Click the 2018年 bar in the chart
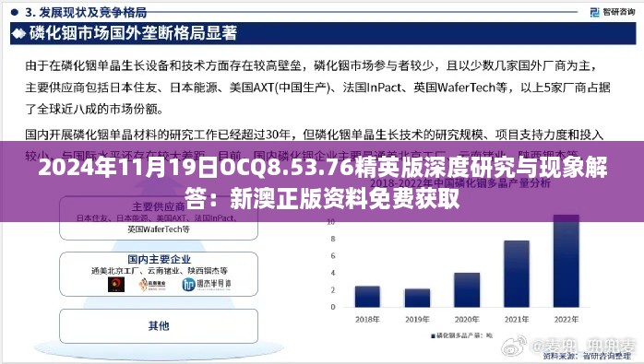 [x=367, y=297]
